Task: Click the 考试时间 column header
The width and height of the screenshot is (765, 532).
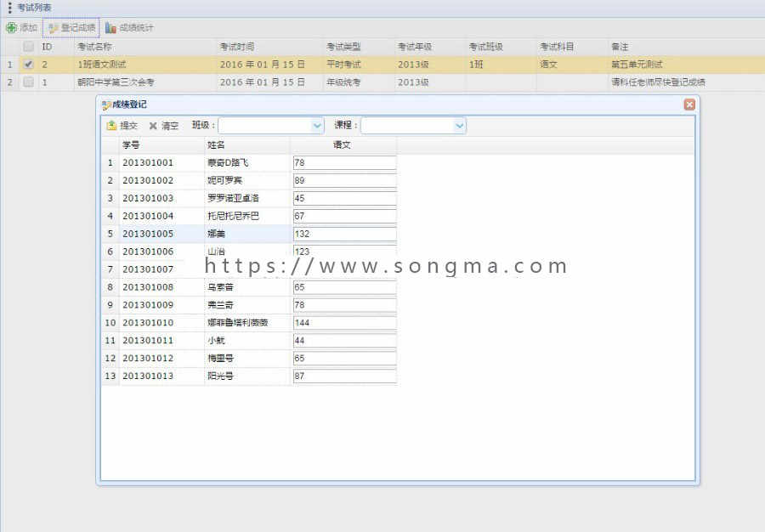Action: tap(269, 47)
